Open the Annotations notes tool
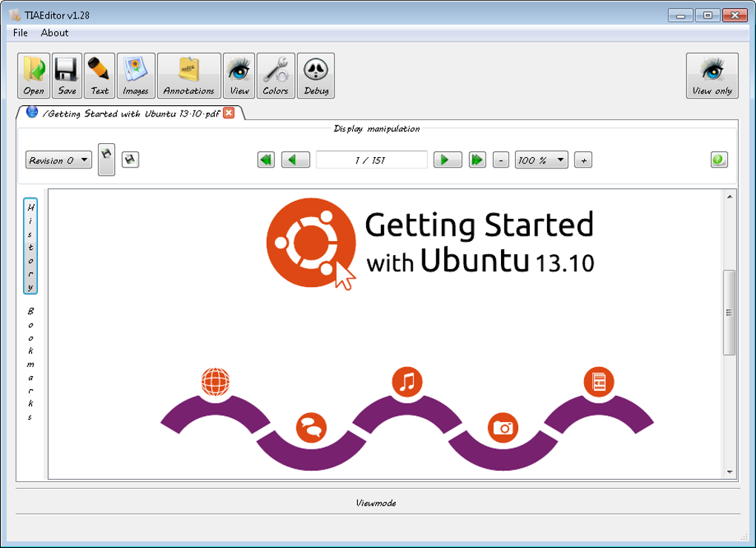 tap(189, 76)
